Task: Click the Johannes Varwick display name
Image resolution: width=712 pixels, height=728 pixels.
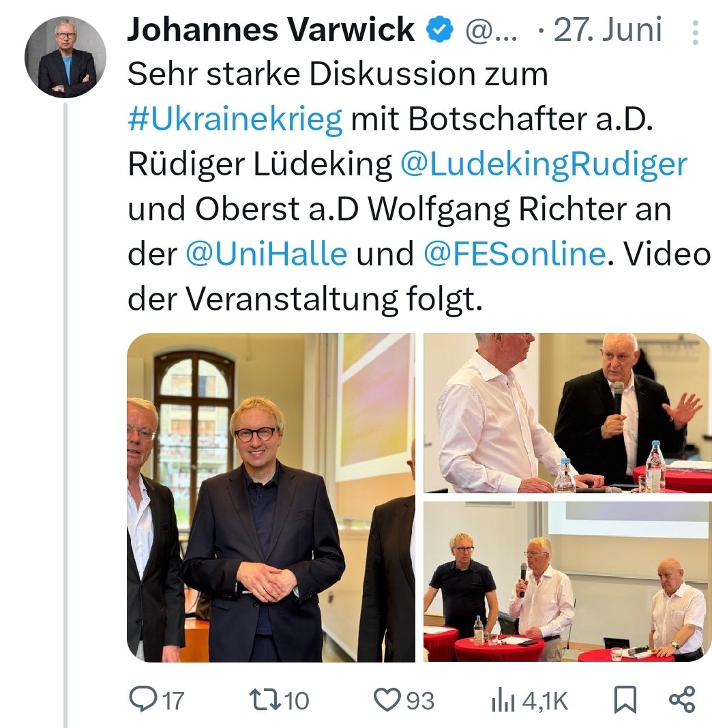Action: click(271, 30)
